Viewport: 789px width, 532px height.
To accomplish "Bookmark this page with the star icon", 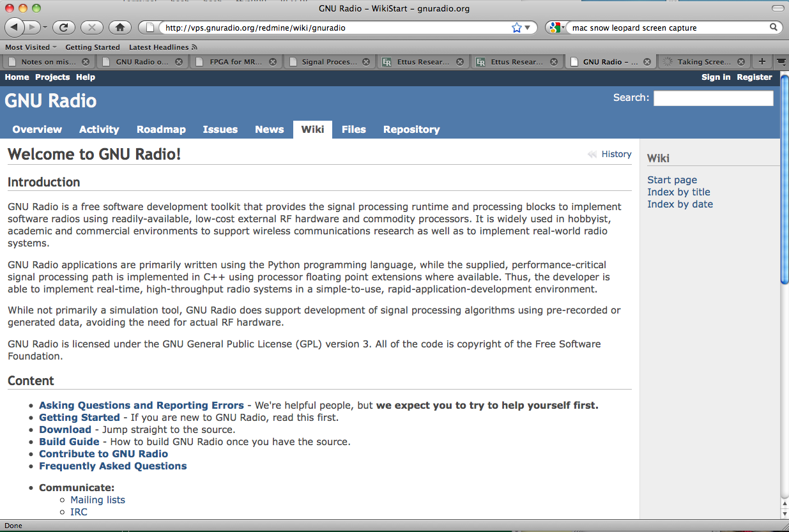I will point(517,27).
